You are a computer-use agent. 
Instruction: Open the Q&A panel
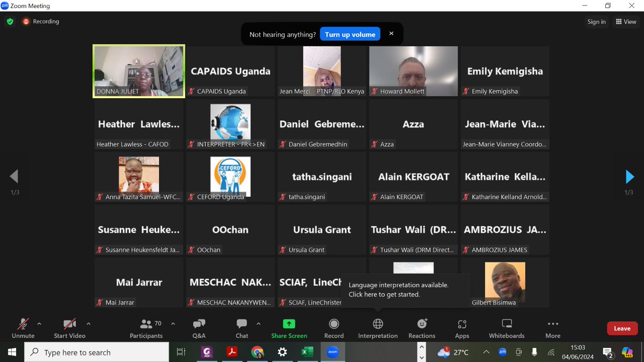pos(199,327)
